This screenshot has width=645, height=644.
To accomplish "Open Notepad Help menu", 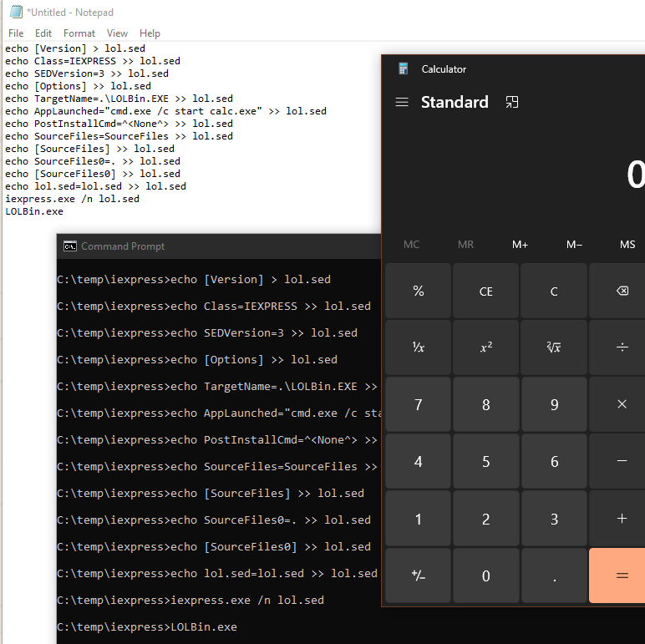I will (x=150, y=33).
